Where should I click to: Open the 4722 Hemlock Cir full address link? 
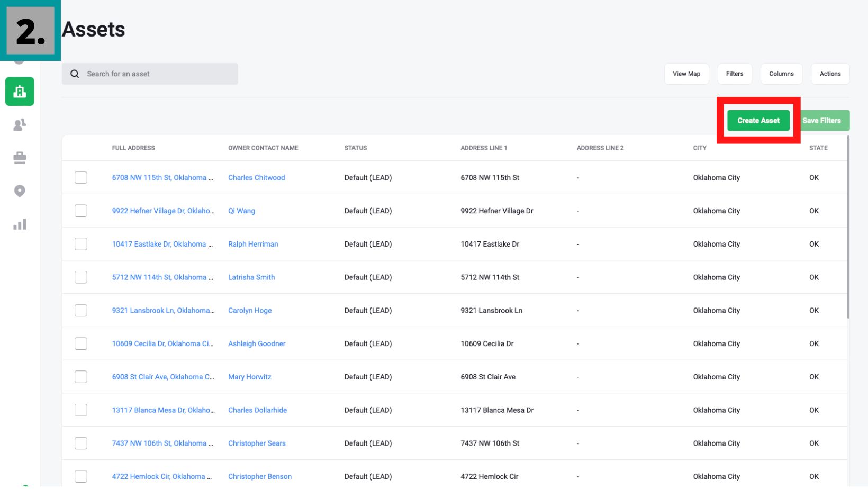point(161,476)
